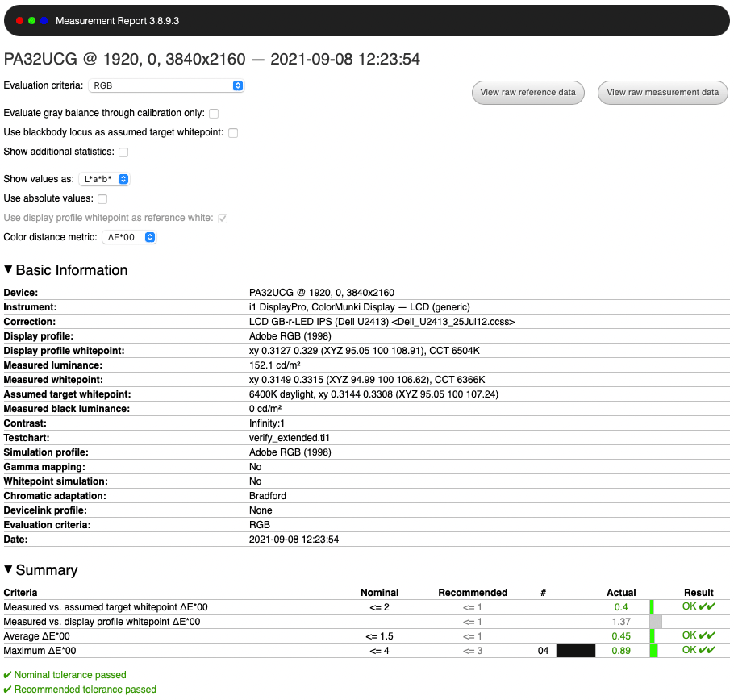Open the Evaluation criteria dropdown
734x700 pixels.
[x=166, y=85]
